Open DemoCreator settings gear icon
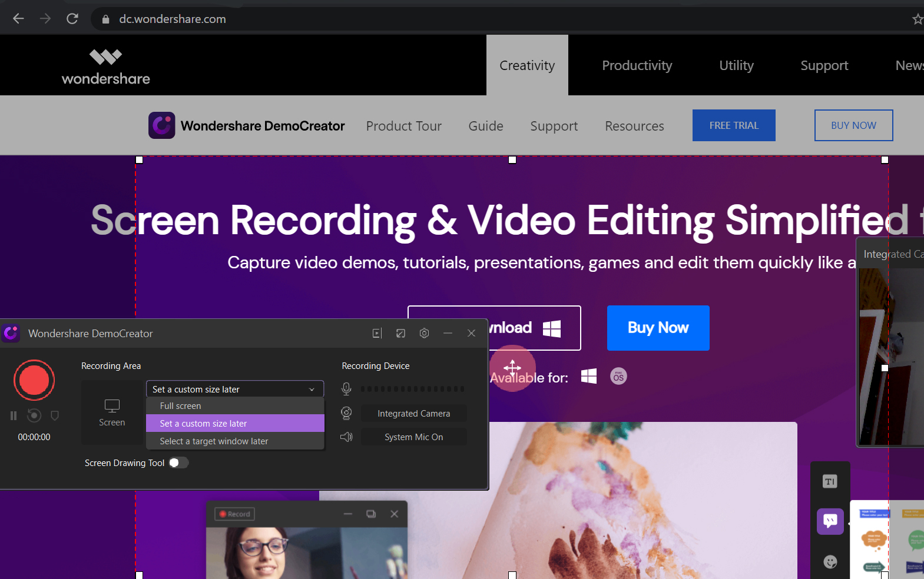This screenshot has width=924, height=579. tap(424, 333)
